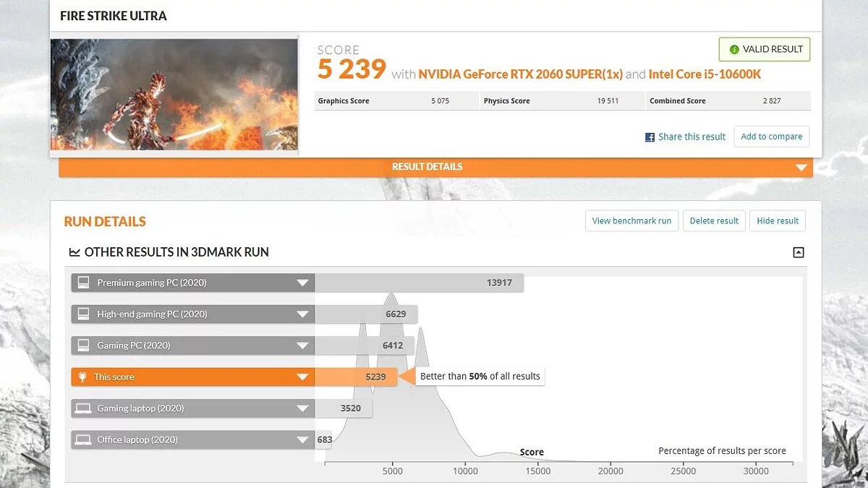Open the This score dropdown arrow
The width and height of the screenshot is (868, 488).
coord(302,377)
